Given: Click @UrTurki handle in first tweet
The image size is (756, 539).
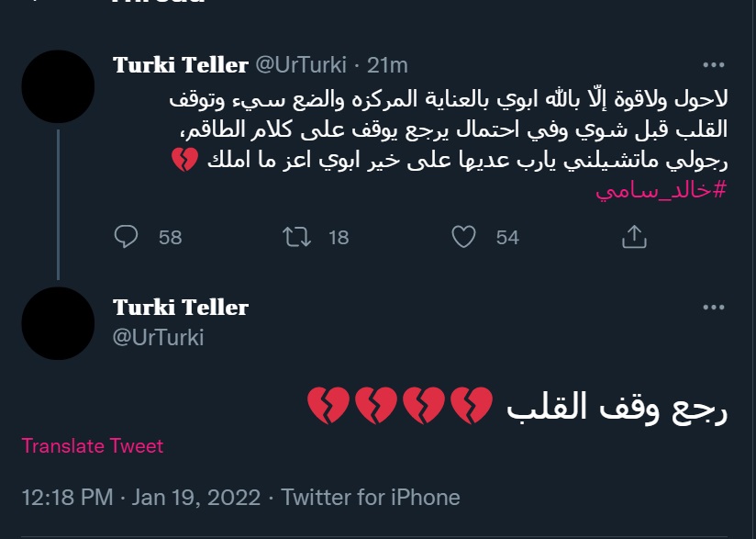Looking at the screenshot, I should [x=301, y=65].
